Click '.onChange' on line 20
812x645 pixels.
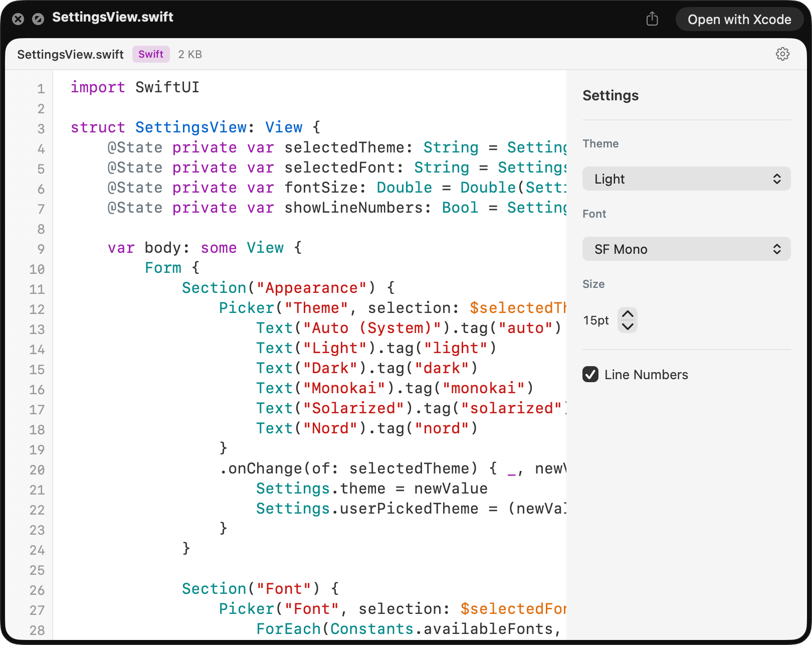pos(261,468)
